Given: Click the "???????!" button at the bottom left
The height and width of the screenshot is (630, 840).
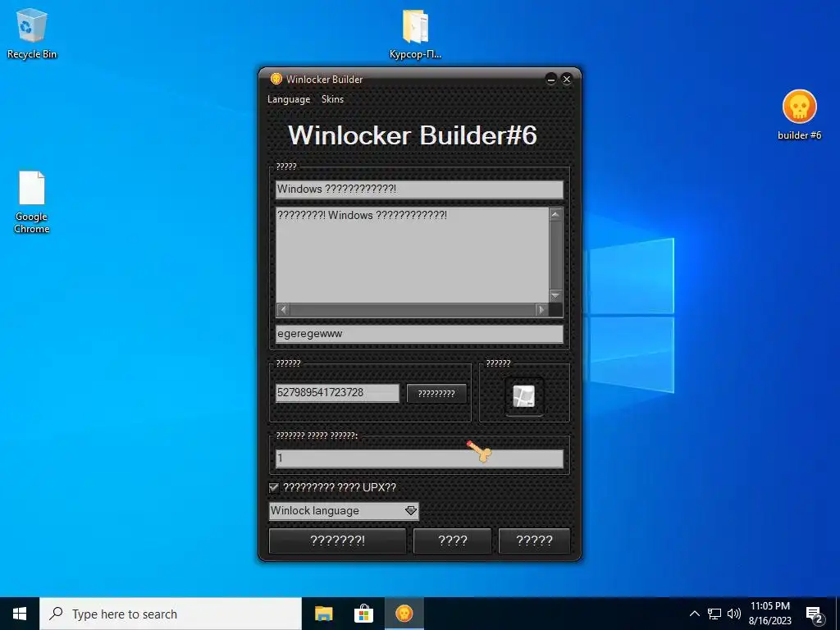Looking at the screenshot, I should pos(337,541).
